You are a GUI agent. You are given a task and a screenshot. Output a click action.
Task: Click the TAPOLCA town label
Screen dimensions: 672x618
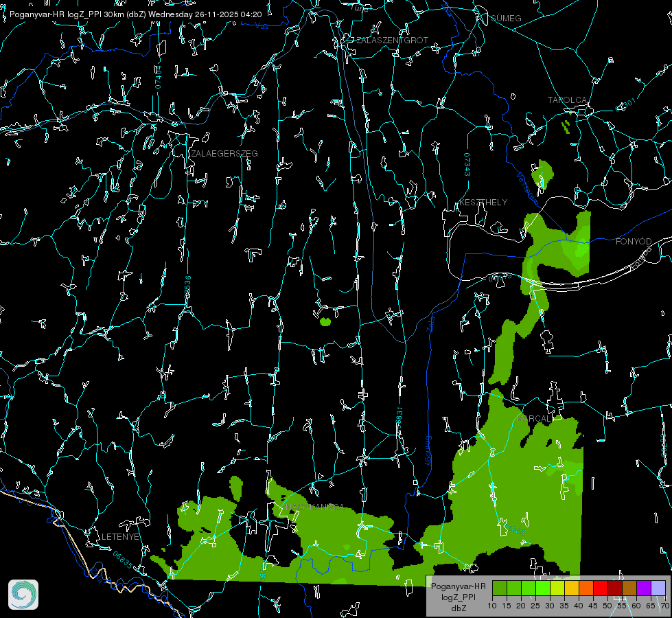tap(568, 100)
